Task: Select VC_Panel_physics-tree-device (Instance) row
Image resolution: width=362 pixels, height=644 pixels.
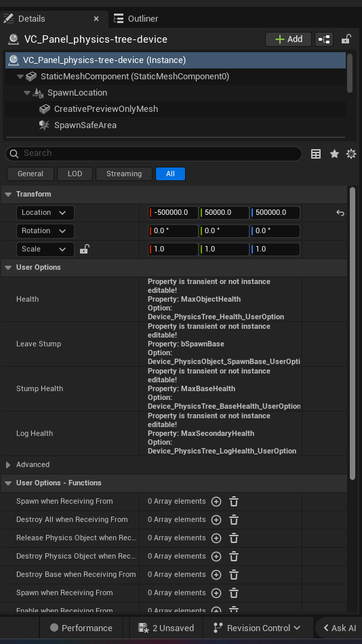Action: 176,60
